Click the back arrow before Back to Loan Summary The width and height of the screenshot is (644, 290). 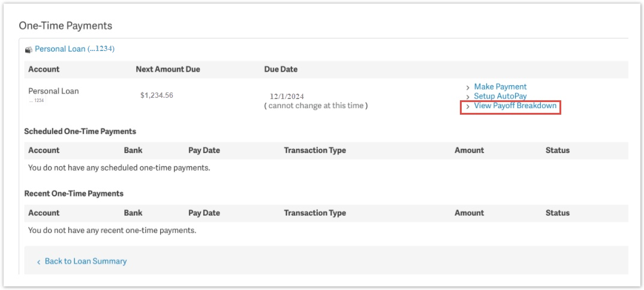[x=39, y=262]
